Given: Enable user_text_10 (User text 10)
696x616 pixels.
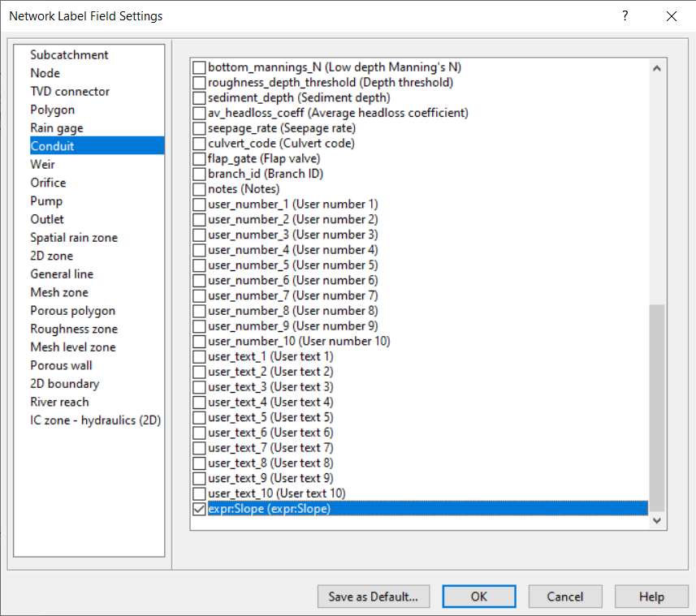Looking at the screenshot, I should coord(198,493).
